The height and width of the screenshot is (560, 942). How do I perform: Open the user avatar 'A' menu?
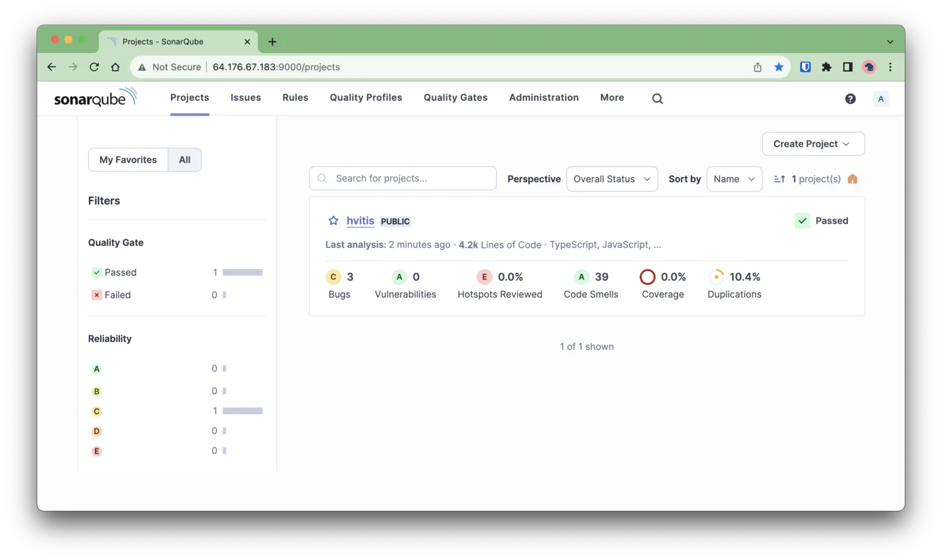(x=880, y=99)
